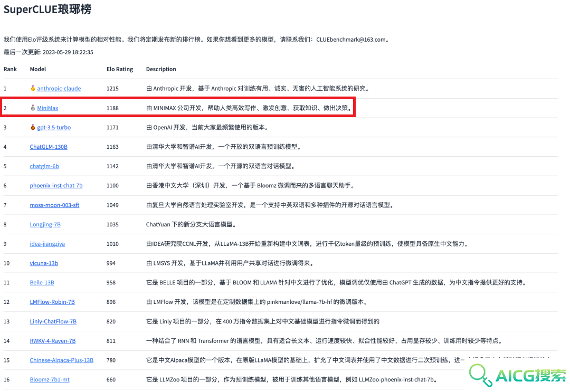This screenshot has width=570, height=392.
Task: Click the LMFlow-Robin-7B description text
Action: click(258, 302)
